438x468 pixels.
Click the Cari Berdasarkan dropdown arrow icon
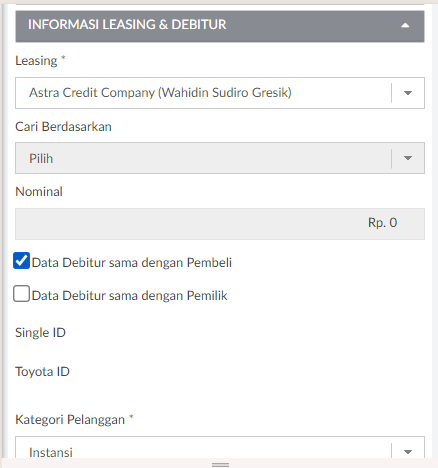point(408,158)
